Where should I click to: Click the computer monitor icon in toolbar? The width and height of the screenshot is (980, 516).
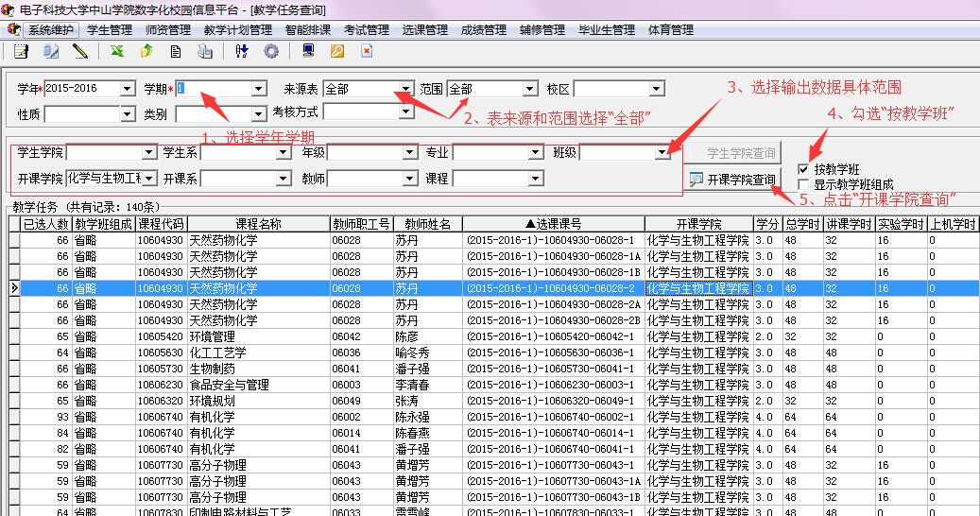[x=308, y=51]
